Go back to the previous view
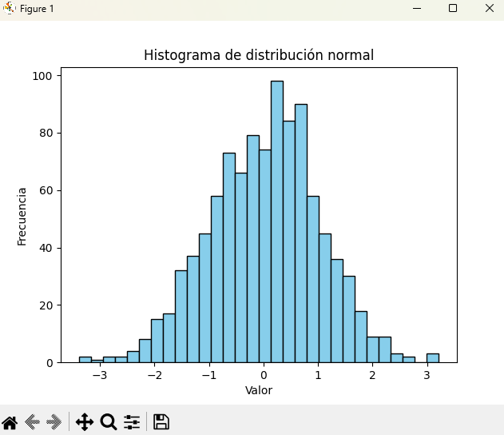The width and height of the screenshot is (504, 435). 33,421
